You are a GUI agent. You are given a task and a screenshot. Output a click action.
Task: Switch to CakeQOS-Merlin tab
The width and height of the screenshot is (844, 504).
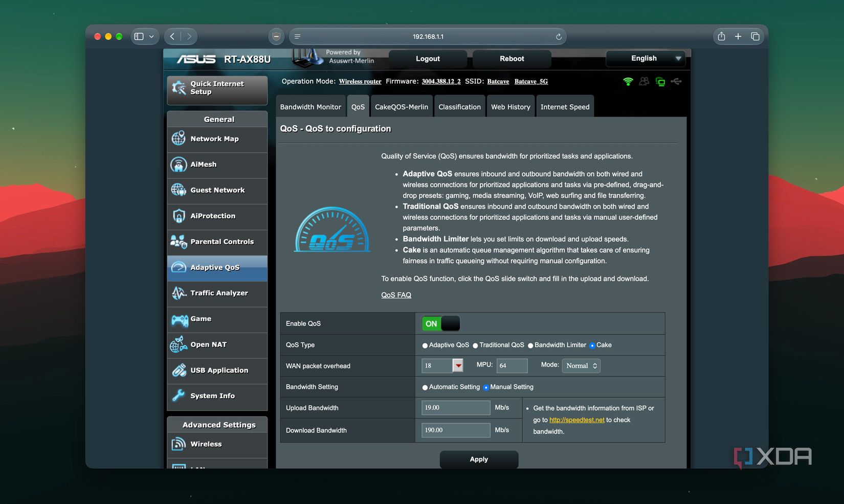click(x=402, y=107)
